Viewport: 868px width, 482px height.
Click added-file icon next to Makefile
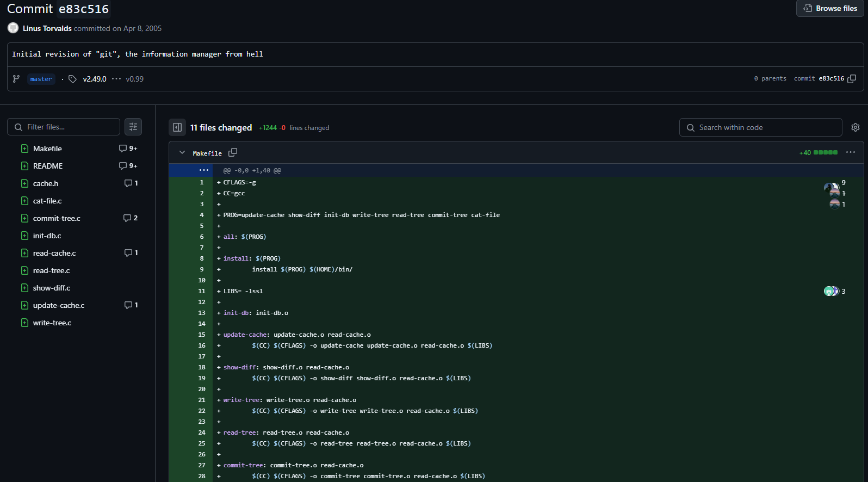click(24, 149)
